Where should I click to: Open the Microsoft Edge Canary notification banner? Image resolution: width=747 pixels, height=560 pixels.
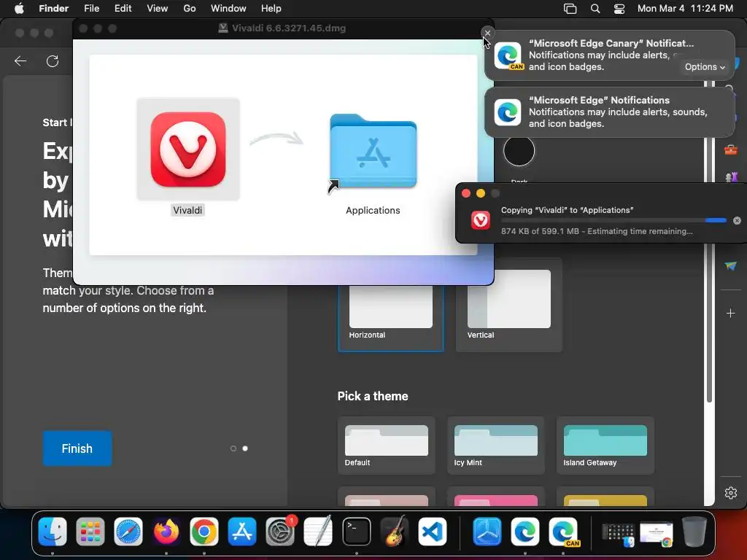pyautogui.click(x=609, y=55)
